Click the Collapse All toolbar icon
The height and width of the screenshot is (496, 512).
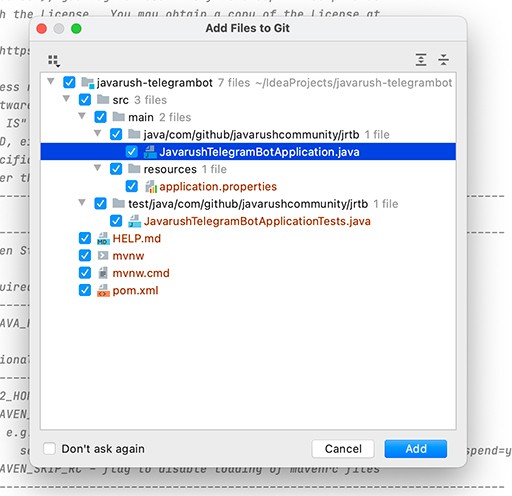(443, 60)
